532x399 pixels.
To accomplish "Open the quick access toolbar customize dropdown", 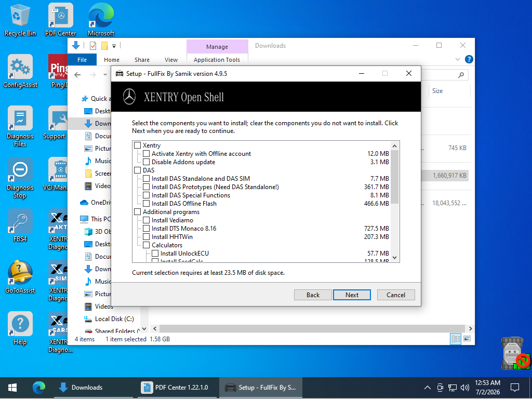I will click(114, 46).
